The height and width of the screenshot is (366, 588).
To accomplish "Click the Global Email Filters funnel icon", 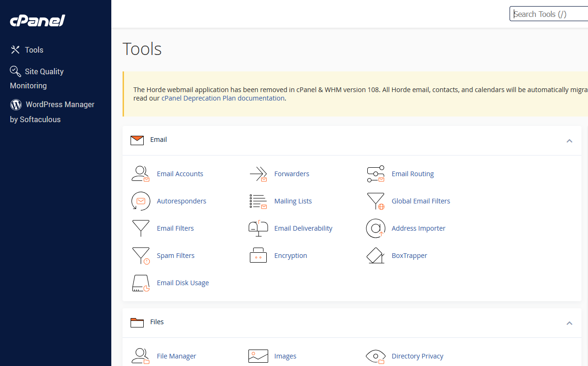I will coord(375,201).
